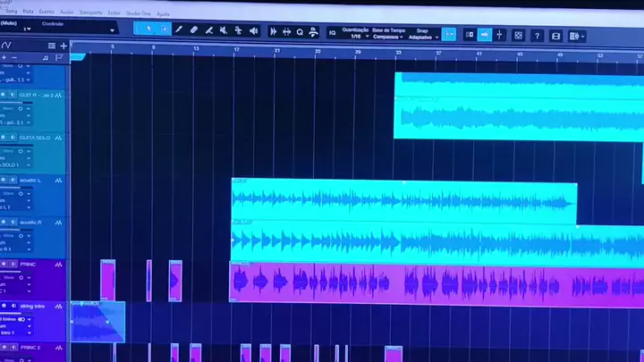Open the track list icon
Image resolution: width=644 pixels, height=362 pixels.
[52, 46]
